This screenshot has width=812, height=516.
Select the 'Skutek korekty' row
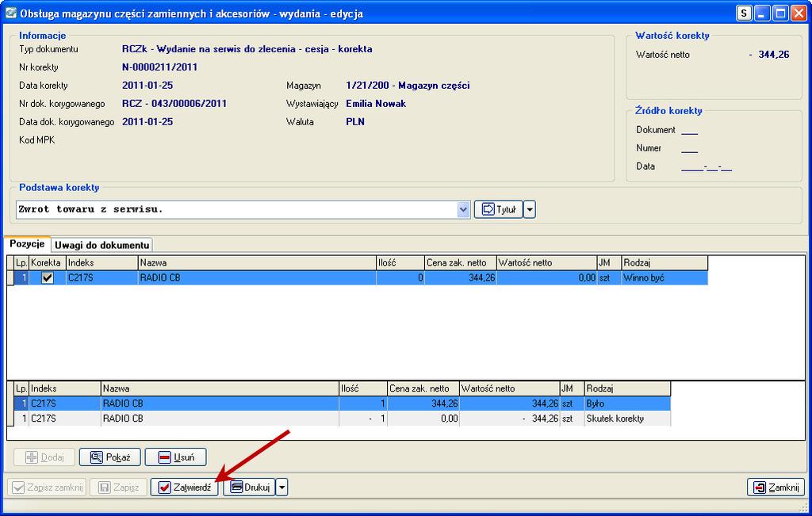pos(343,419)
